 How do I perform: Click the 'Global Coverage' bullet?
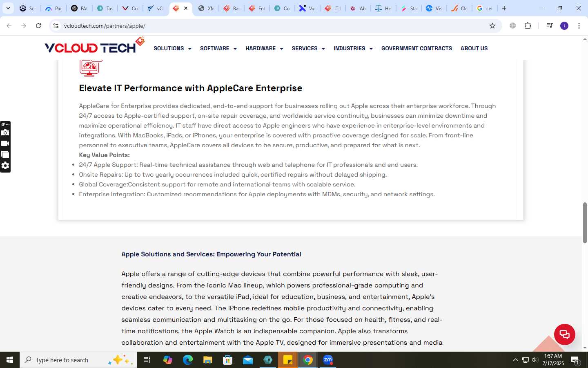(x=217, y=184)
